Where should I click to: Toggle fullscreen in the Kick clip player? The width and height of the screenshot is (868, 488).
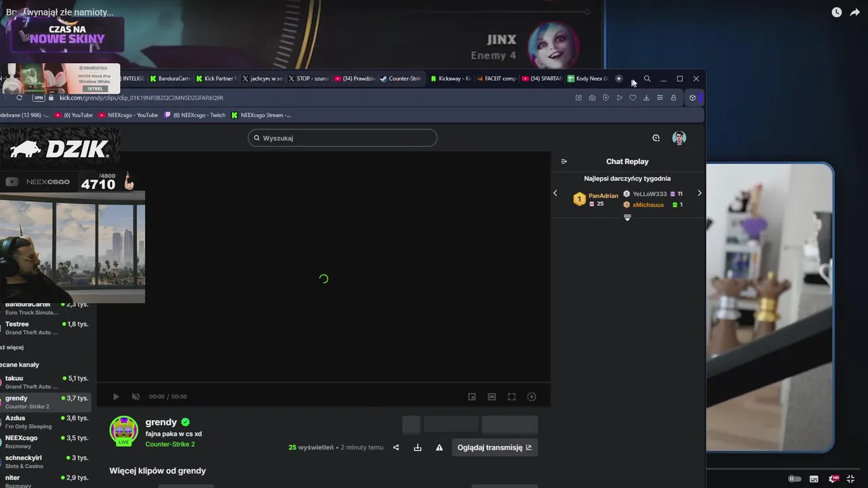tap(512, 396)
